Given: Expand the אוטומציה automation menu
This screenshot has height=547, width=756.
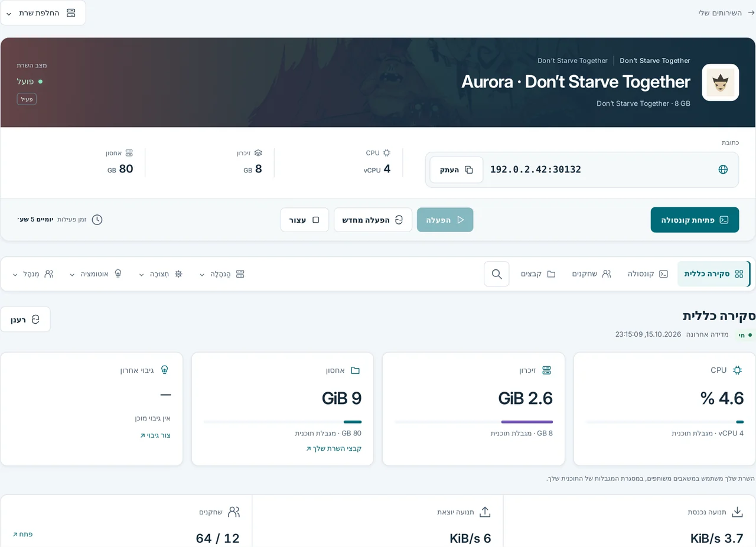Looking at the screenshot, I should [x=96, y=274].
